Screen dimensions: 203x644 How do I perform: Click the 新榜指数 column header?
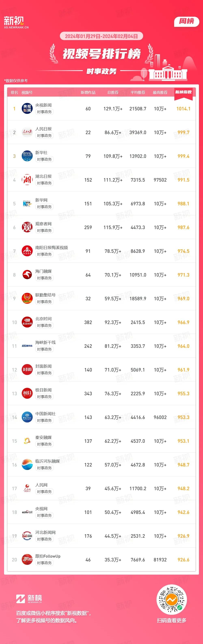(183, 92)
